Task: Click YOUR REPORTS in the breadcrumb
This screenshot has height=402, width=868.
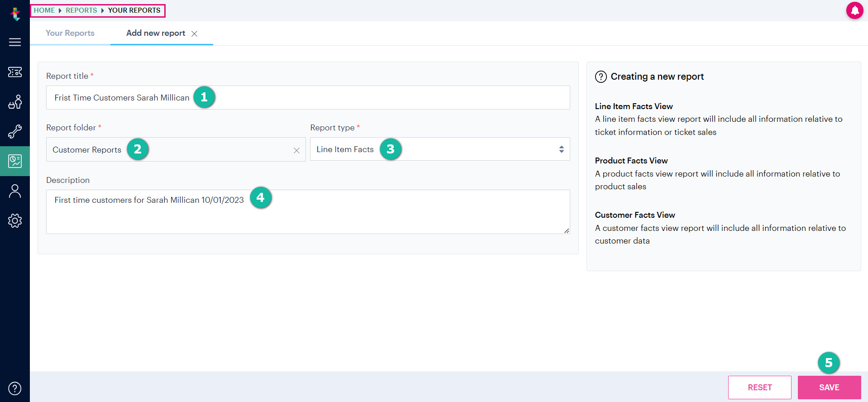Action: [134, 10]
